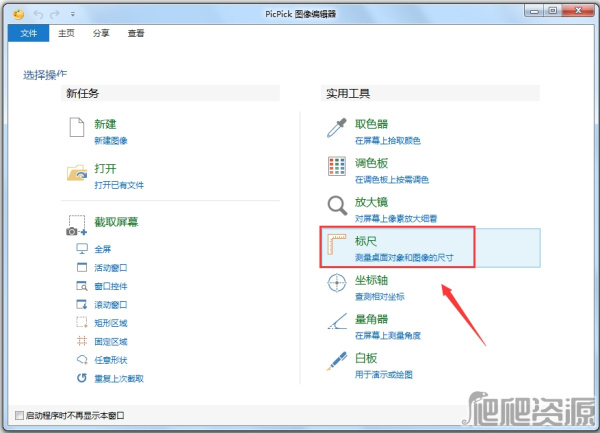The width and height of the screenshot is (600, 433).
Task: Click the window control capture icon
Action: coord(82,285)
